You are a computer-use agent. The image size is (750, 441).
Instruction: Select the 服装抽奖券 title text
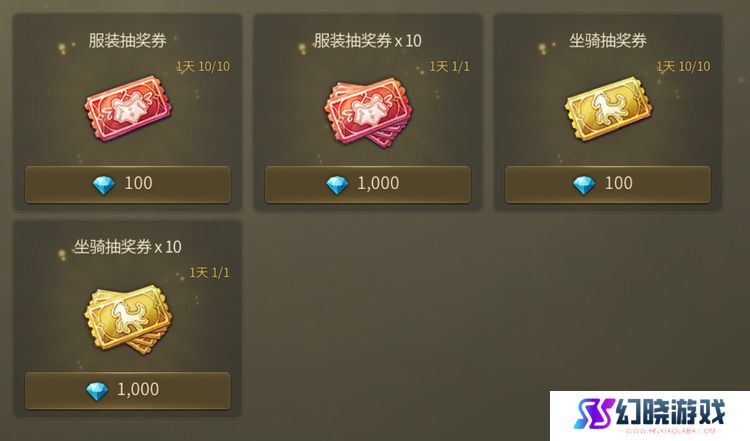pyautogui.click(x=127, y=41)
